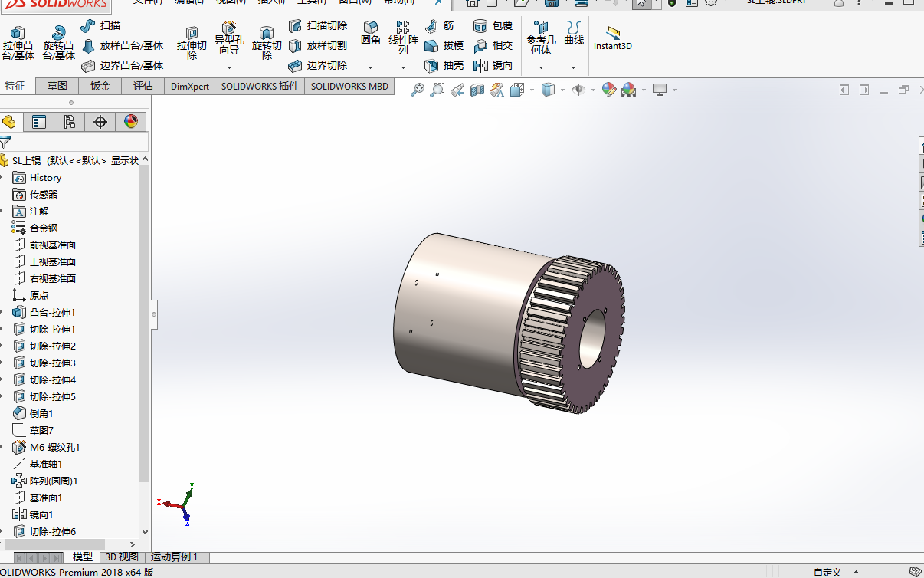This screenshot has width=924, height=578.
Task: Choose the 放样切割 lofted cut tool
Action: 318,45
